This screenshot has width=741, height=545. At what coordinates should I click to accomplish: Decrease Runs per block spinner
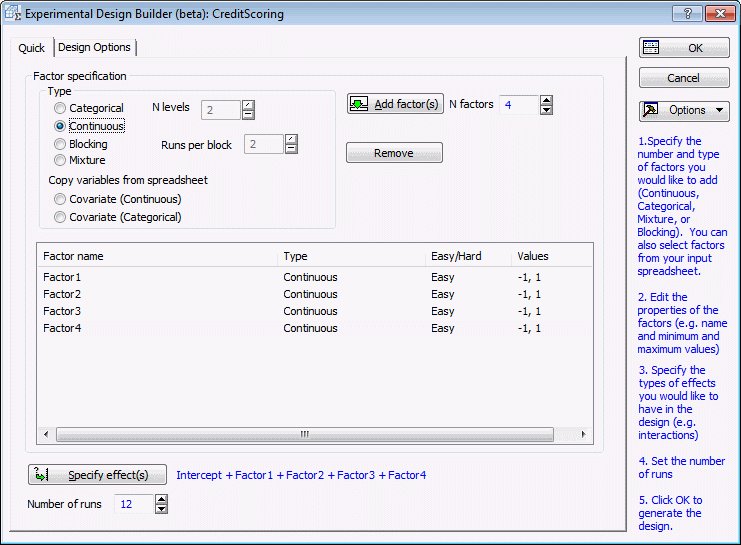pos(291,149)
